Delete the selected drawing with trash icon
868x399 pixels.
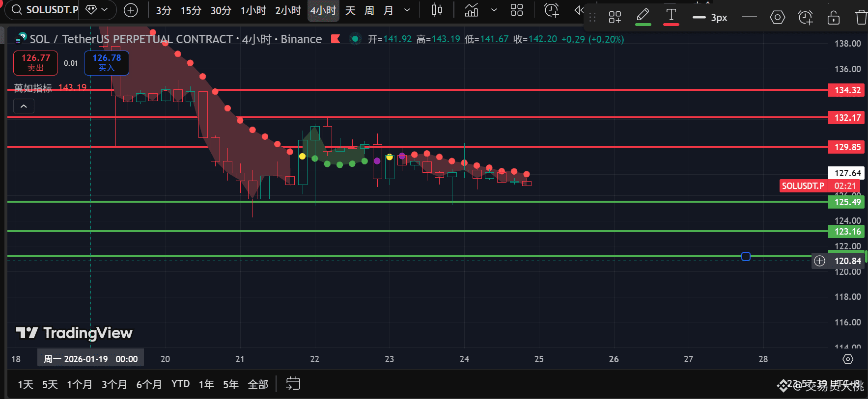[861, 18]
